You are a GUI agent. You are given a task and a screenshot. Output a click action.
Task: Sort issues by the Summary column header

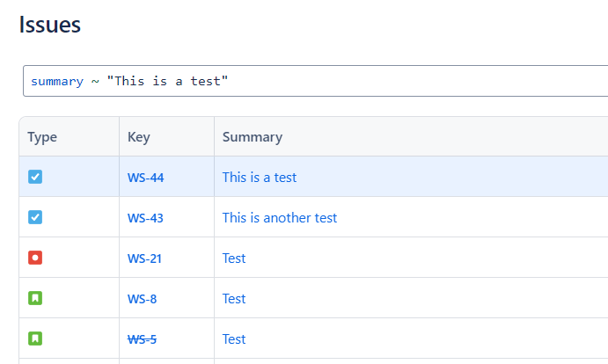tap(253, 137)
